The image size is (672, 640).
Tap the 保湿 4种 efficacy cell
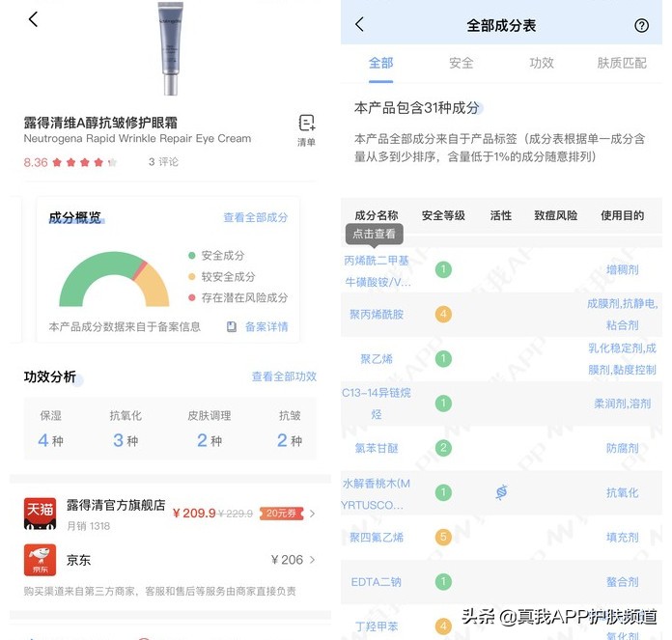coord(50,429)
